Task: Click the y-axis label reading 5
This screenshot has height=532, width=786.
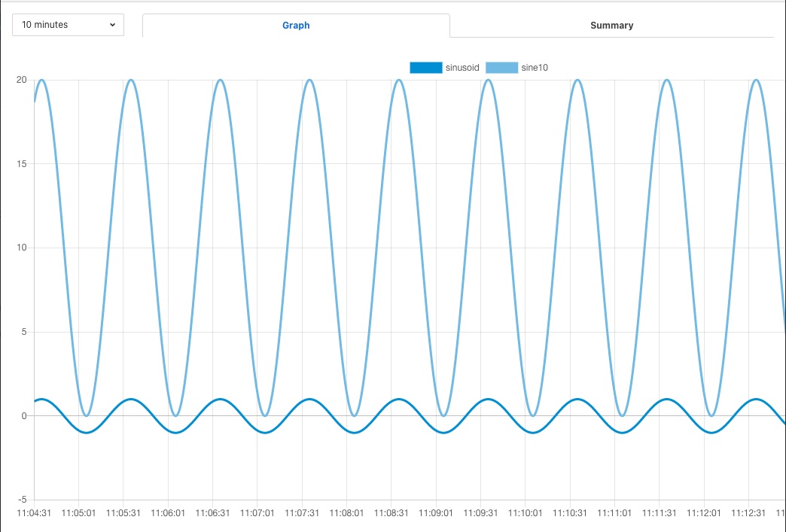Action: (x=24, y=332)
